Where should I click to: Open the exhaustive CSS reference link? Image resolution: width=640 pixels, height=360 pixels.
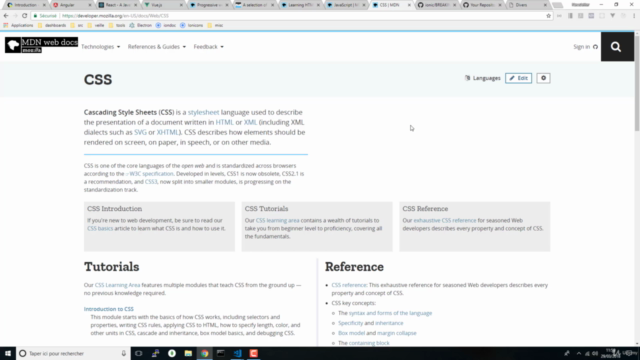point(445,220)
